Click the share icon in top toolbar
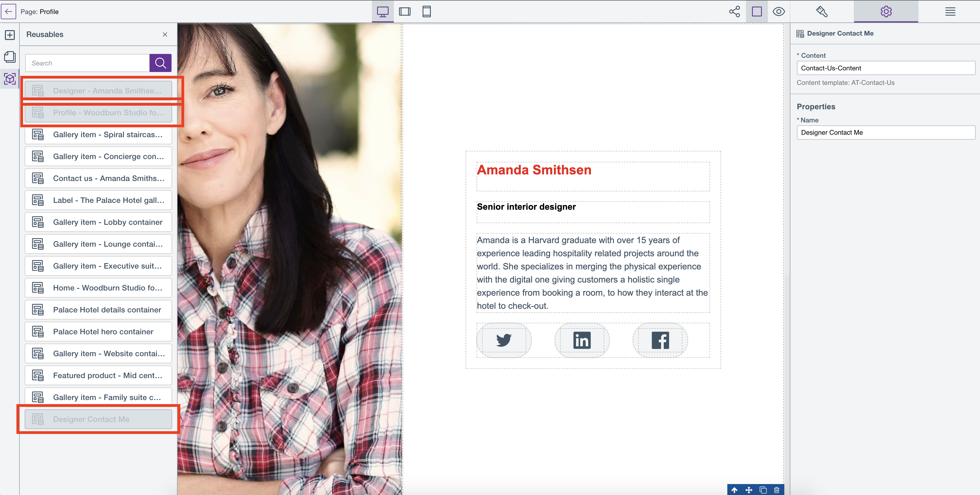Screen dimensions: 980x495 coord(734,11)
